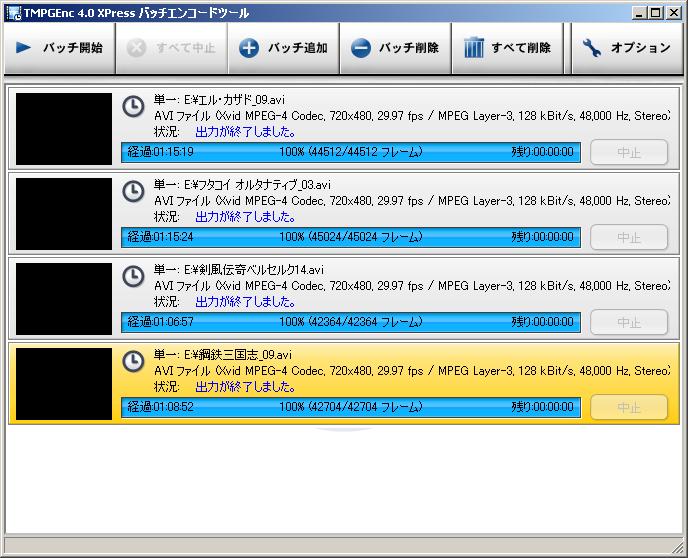Close the TMPGEnc batch encode window

click(x=673, y=13)
